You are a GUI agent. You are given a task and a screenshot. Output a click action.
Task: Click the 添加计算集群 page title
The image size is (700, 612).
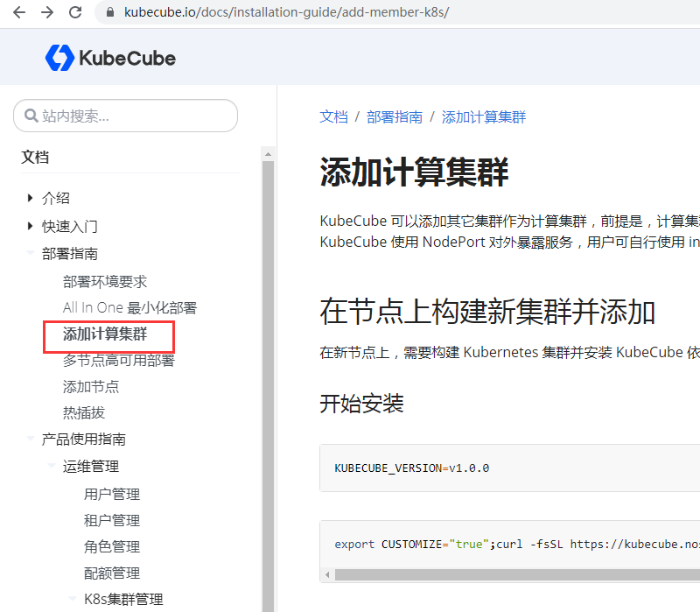click(x=414, y=172)
